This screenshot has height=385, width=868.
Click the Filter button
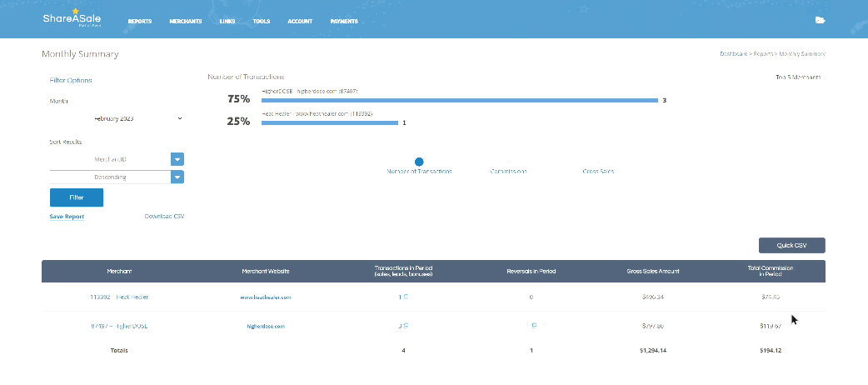[x=77, y=197]
